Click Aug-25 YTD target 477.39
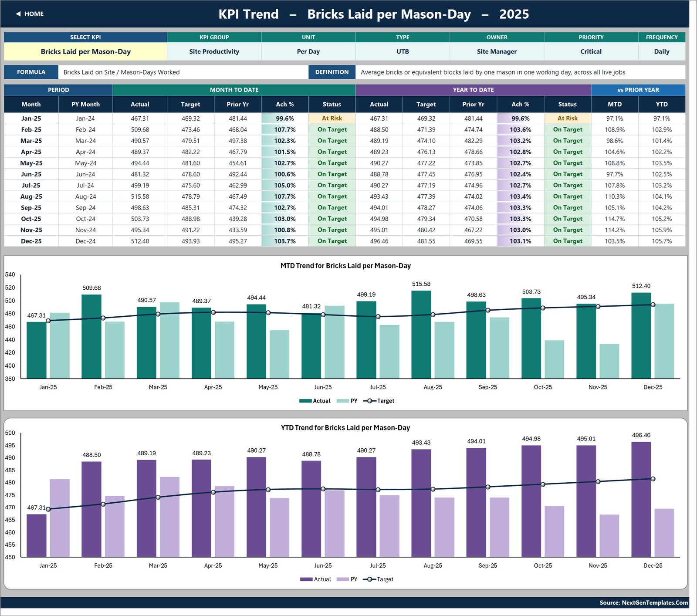The height and width of the screenshot is (616, 697). pyautogui.click(x=426, y=196)
